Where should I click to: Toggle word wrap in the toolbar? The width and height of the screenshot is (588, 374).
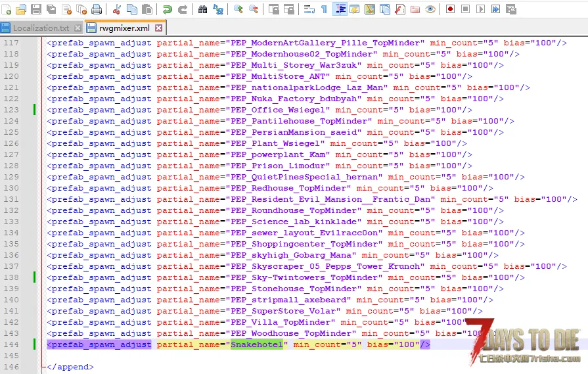(309, 9)
